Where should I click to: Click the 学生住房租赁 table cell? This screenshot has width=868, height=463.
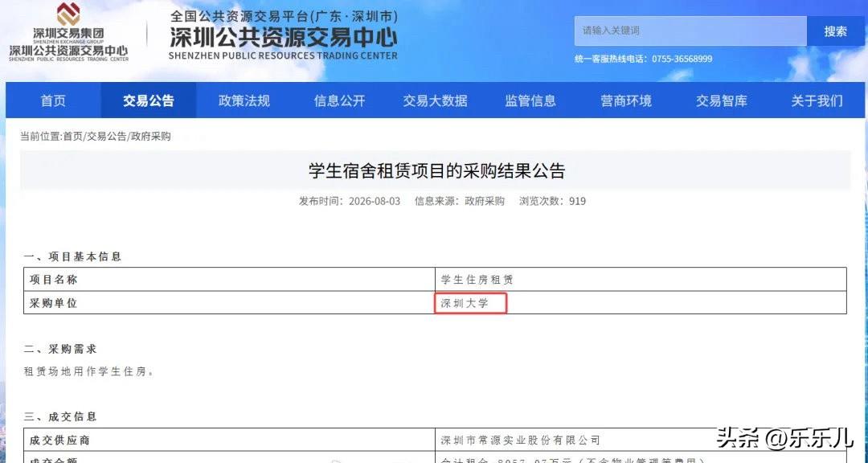641,279
